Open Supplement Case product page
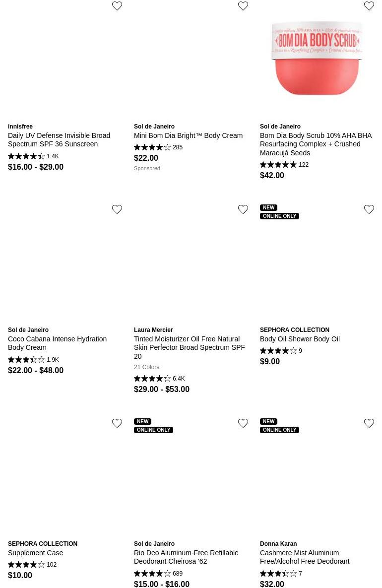The height and width of the screenshot is (588, 382). (x=36, y=553)
